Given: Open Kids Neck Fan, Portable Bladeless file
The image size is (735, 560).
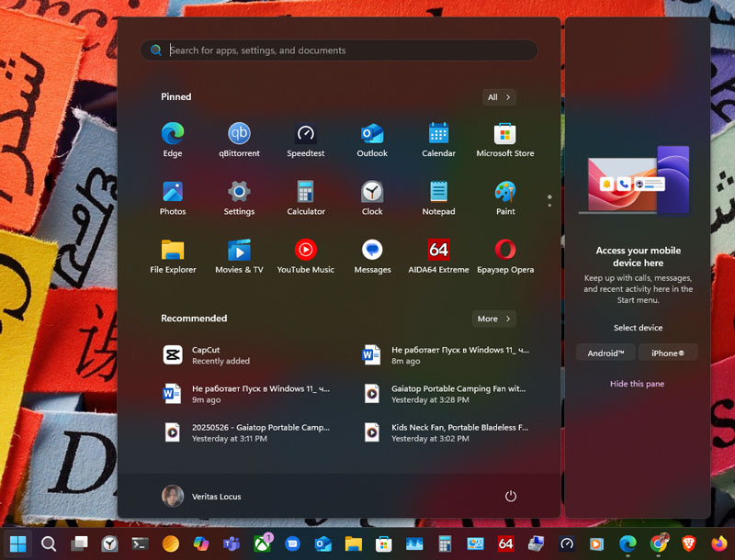Looking at the screenshot, I should [448, 433].
